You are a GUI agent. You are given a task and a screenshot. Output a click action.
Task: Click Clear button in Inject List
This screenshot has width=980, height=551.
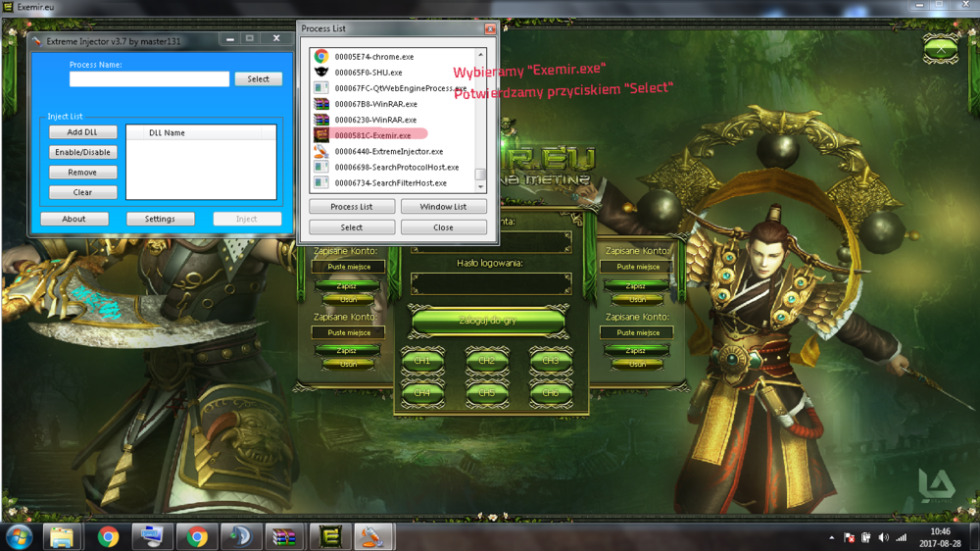(82, 192)
